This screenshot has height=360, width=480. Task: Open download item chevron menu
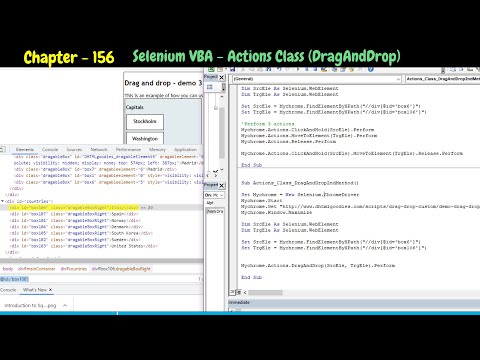(65, 305)
